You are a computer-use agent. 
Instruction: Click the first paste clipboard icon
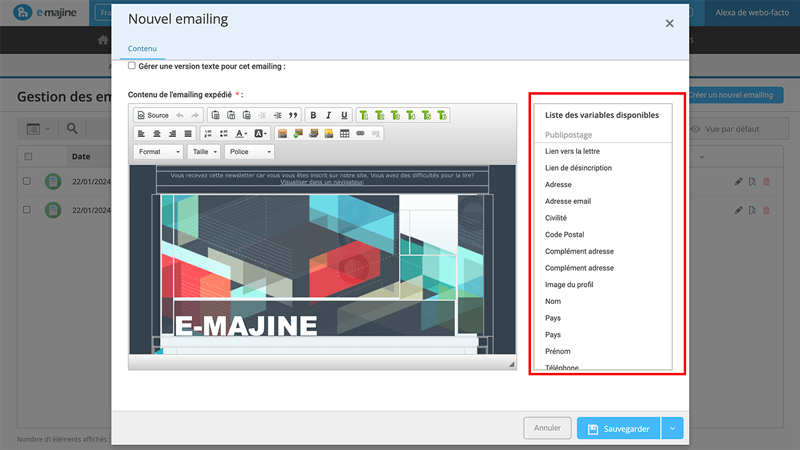point(215,115)
